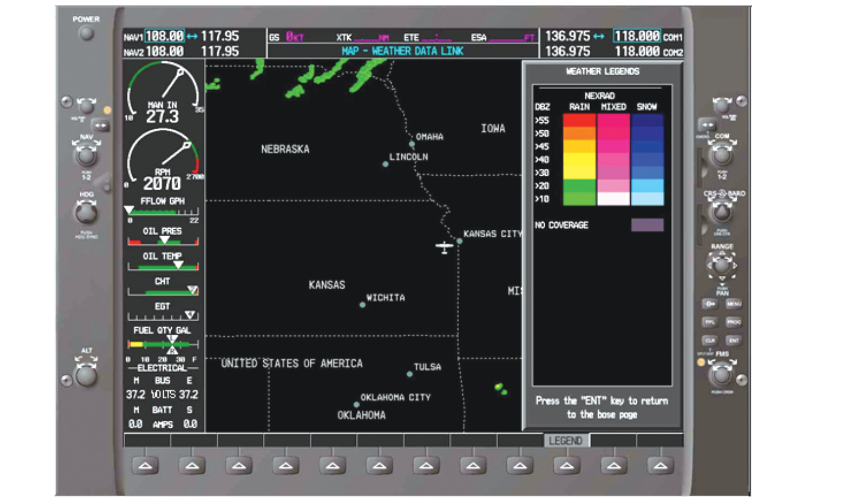Click the COM1 active frequency 136.975

click(567, 36)
